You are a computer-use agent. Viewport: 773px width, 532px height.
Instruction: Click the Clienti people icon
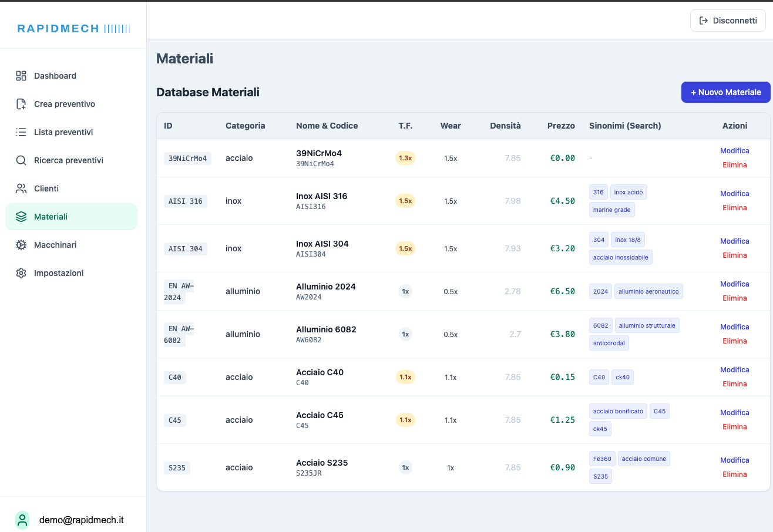pyautogui.click(x=21, y=188)
